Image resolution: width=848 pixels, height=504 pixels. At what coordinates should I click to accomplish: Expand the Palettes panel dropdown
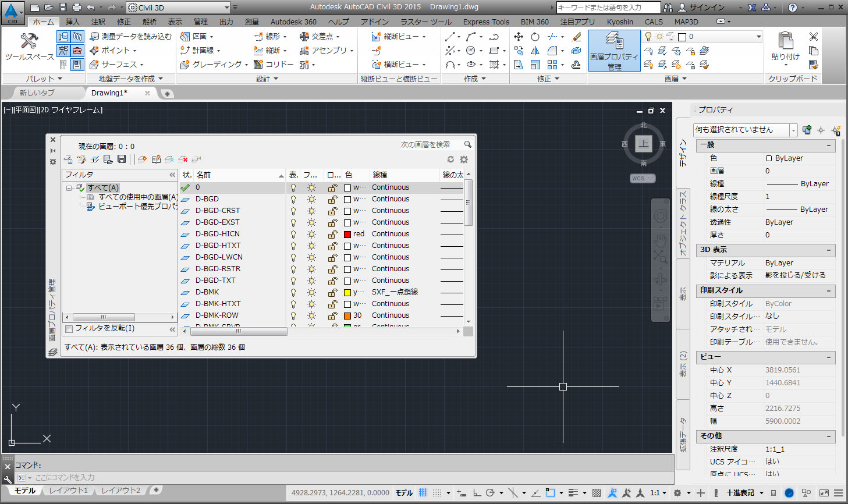44,79
